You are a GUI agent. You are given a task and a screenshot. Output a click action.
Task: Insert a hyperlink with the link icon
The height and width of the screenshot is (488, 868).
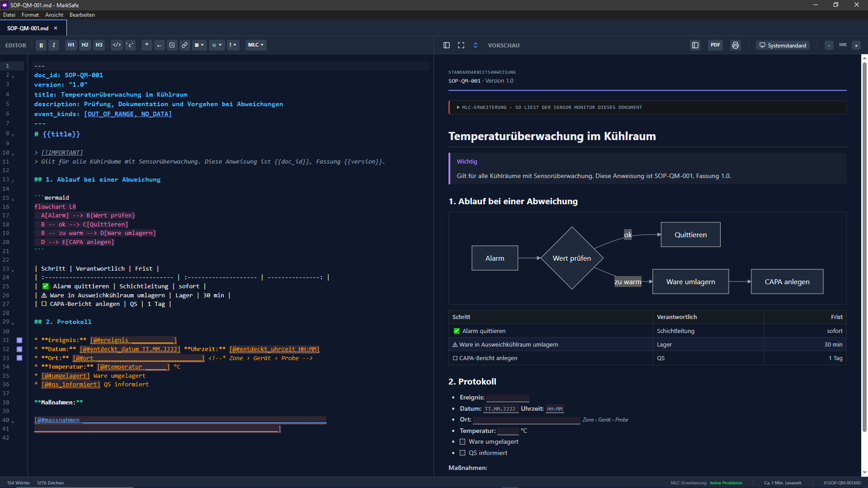point(185,45)
